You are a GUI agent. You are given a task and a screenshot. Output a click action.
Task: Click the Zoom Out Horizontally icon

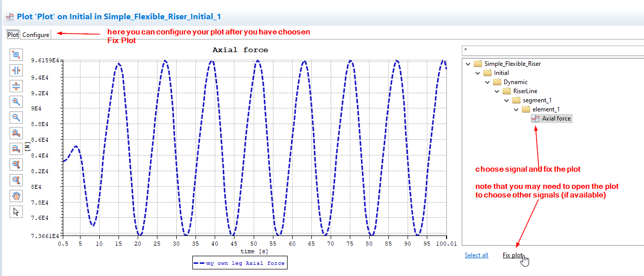click(16, 149)
